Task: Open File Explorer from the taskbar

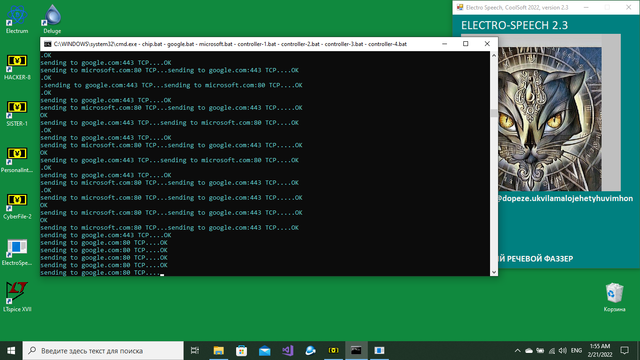Action: tap(219, 351)
